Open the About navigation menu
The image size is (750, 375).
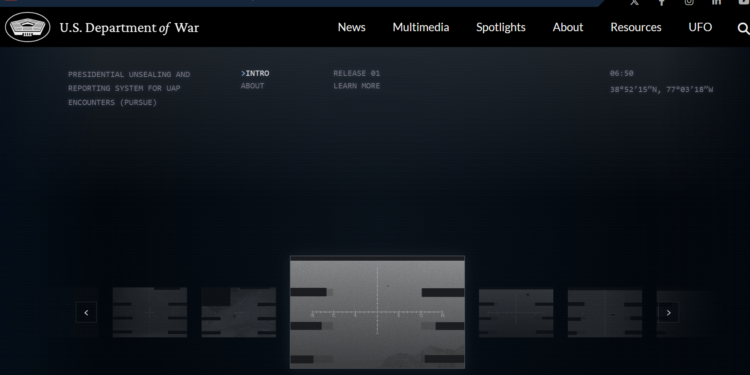(x=568, y=27)
